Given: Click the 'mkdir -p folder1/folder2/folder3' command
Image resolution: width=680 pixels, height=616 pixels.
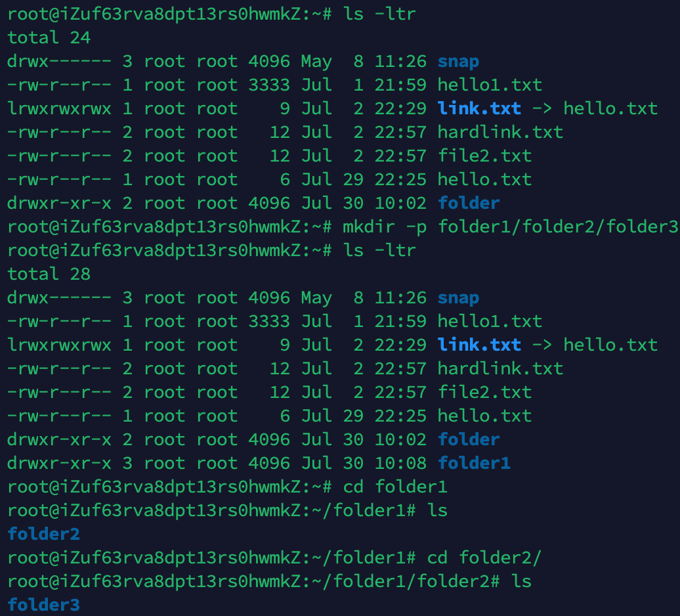Looking at the screenshot, I should (x=511, y=227).
